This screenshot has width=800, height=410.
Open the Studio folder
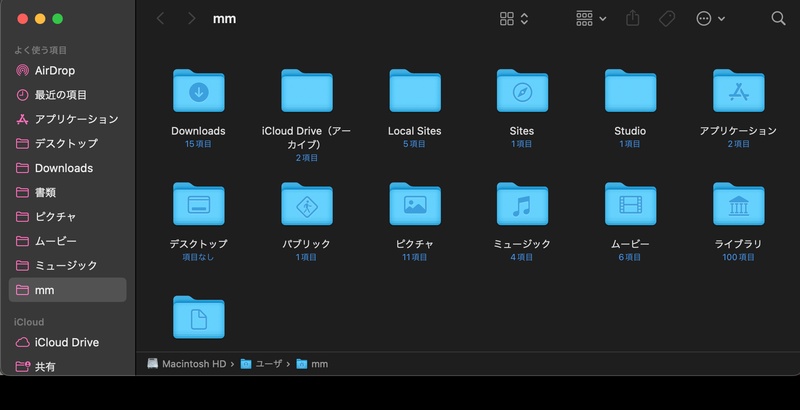click(x=630, y=91)
